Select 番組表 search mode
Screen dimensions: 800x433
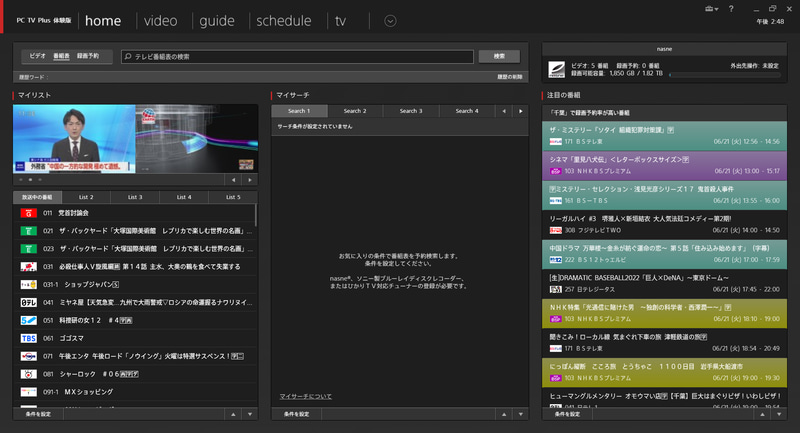61,56
